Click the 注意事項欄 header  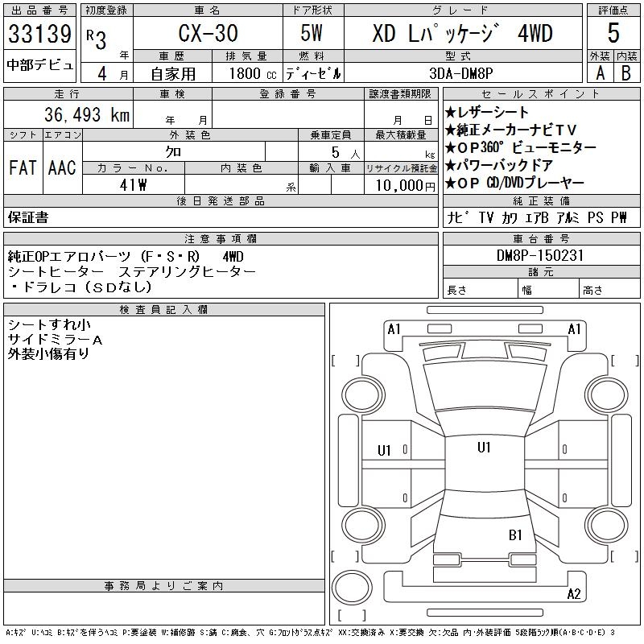tap(221, 238)
